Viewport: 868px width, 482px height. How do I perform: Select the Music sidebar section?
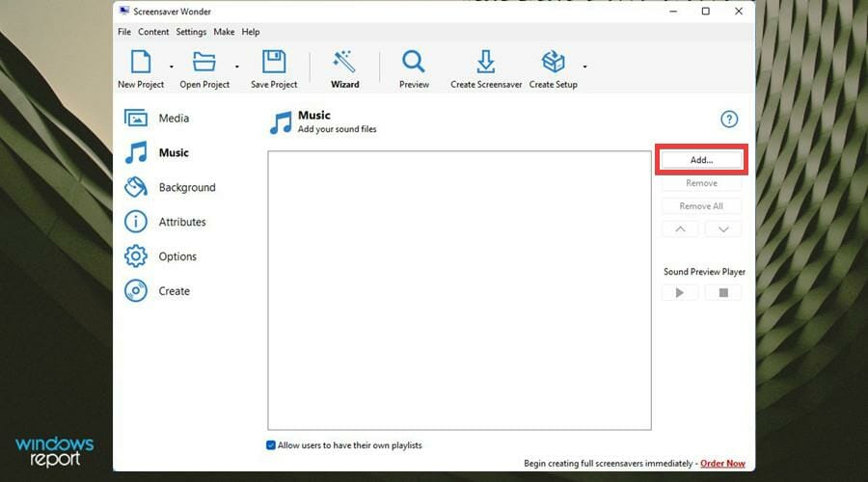(157, 152)
